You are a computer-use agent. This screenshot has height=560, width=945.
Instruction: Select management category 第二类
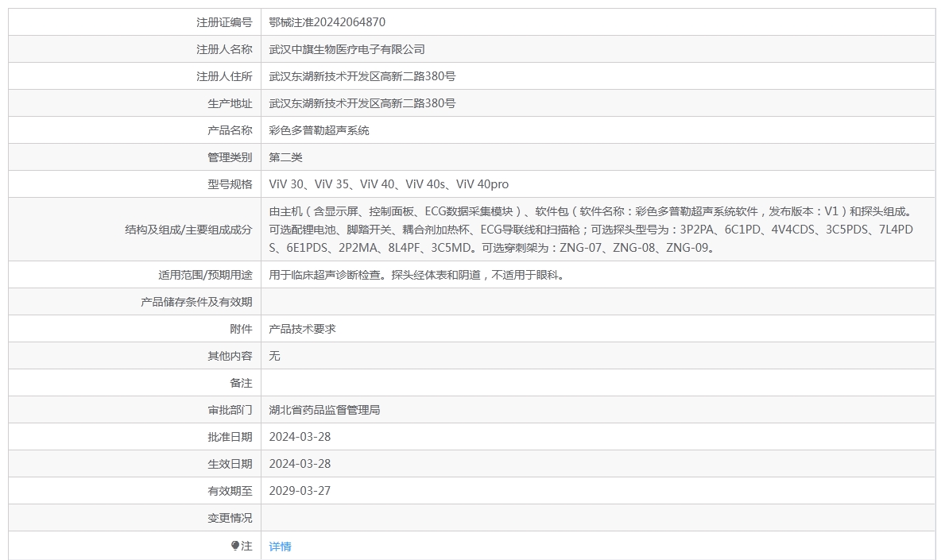coord(285,158)
